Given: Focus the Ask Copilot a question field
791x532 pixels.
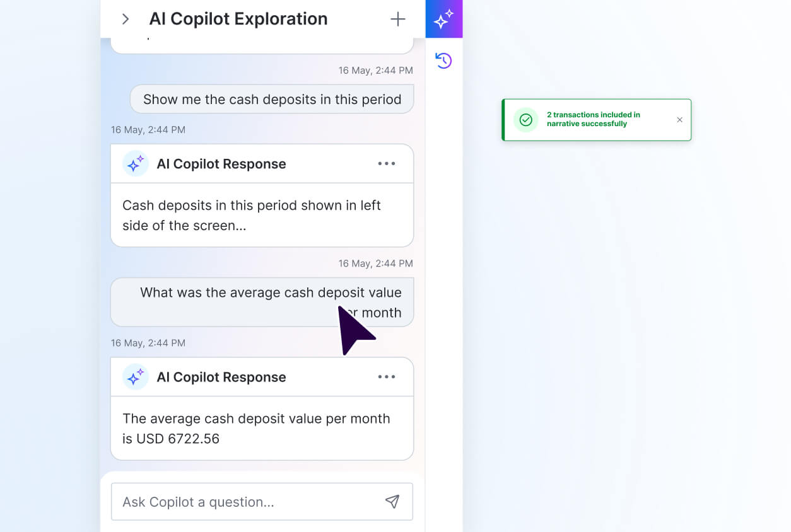Looking at the screenshot, I should [246, 502].
